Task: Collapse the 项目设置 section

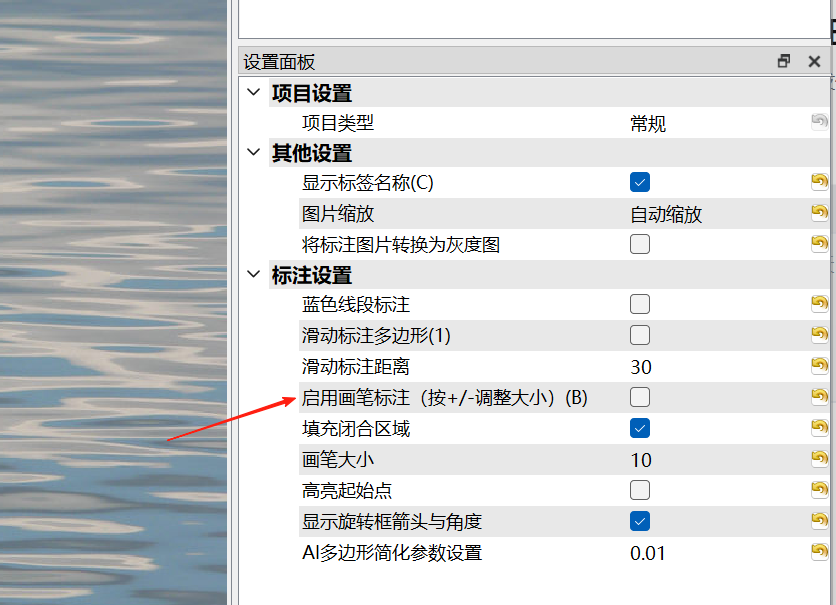Action: (x=253, y=93)
